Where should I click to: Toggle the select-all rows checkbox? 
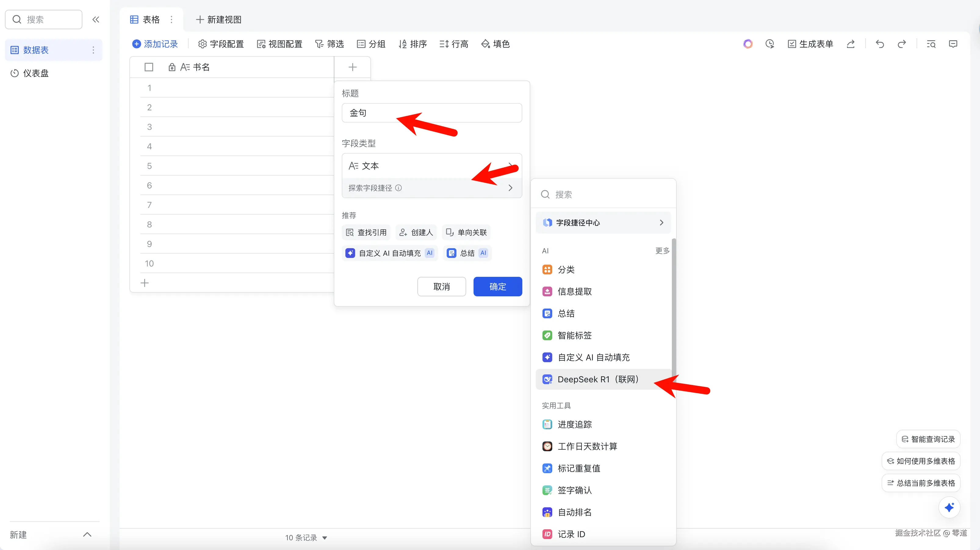(149, 67)
